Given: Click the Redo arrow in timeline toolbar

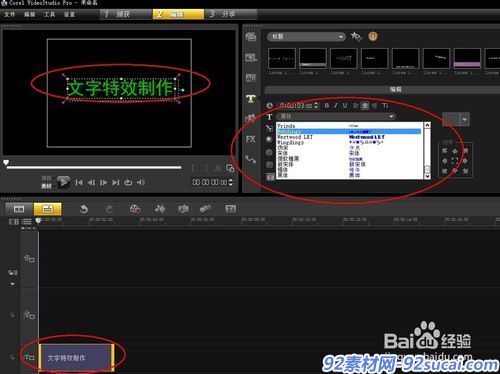Looking at the screenshot, I should [109, 209].
